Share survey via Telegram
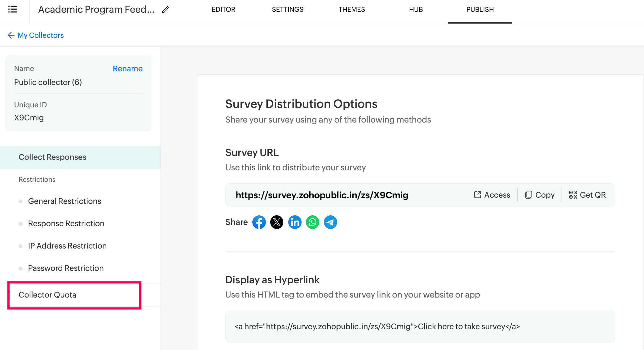The image size is (644, 350). tap(330, 222)
